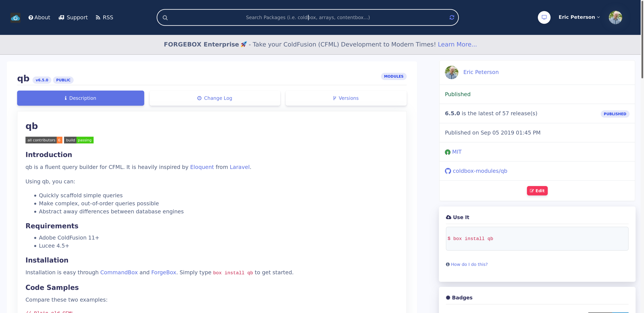Open the coldbox-modules/qb repository link
This screenshot has height=313, width=644.
coord(480,171)
